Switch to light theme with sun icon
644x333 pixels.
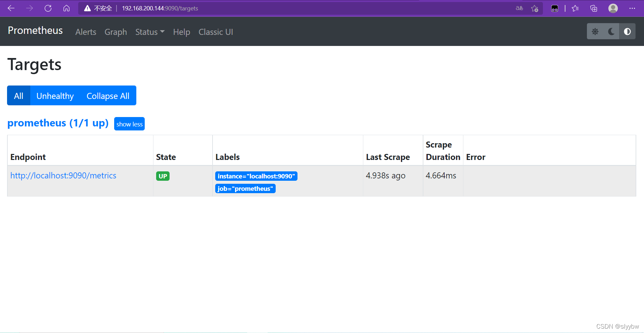[595, 32]
